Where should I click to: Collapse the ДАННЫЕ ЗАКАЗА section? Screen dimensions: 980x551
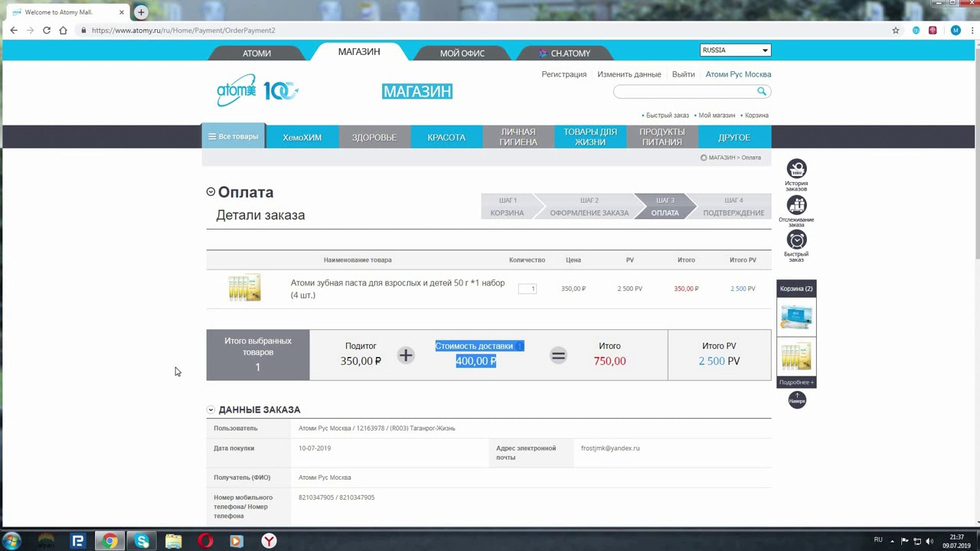(211, 410)
